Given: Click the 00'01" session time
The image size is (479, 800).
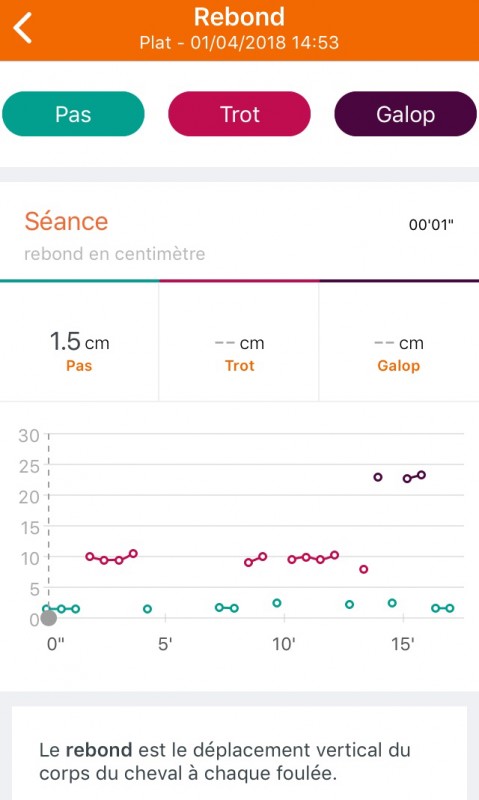Looking at the screenshot, I should pos(431,224).
